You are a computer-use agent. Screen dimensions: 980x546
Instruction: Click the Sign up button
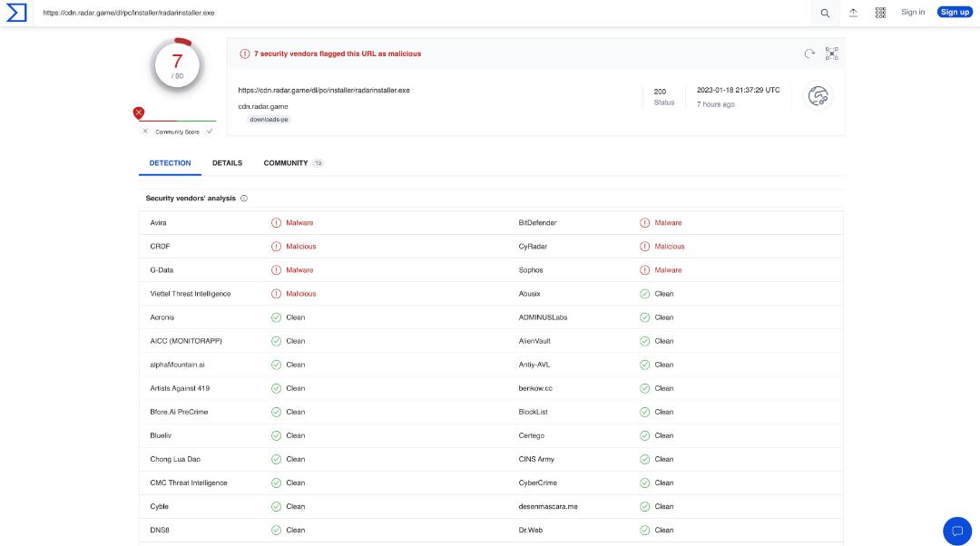pos(955,12)
